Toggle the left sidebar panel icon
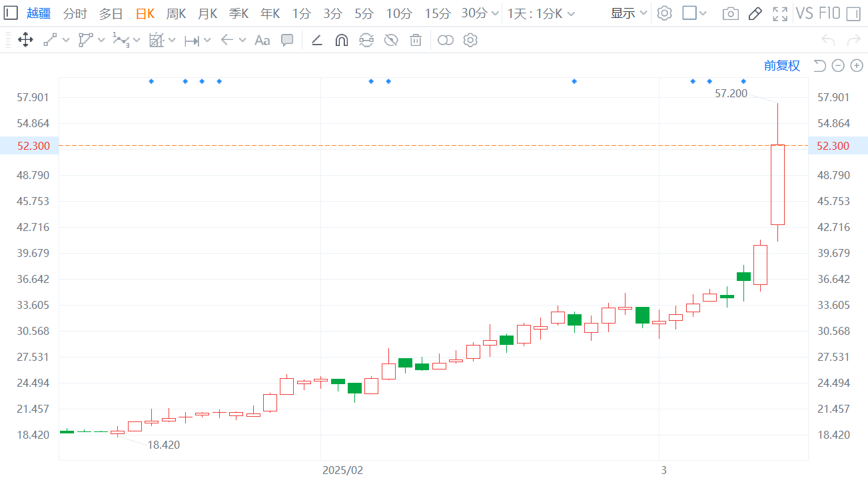The width and height of the screenshot is (868, 484). [11, 13]
